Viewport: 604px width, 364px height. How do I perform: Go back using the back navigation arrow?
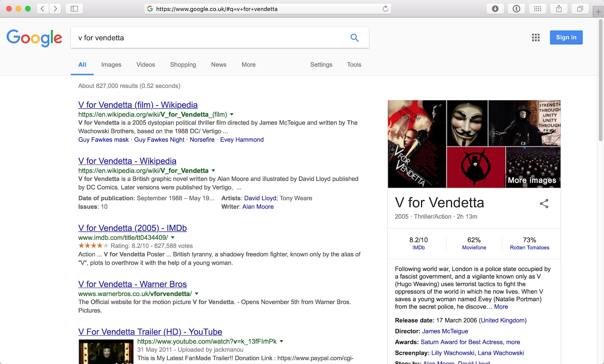(x=42, y=8)
